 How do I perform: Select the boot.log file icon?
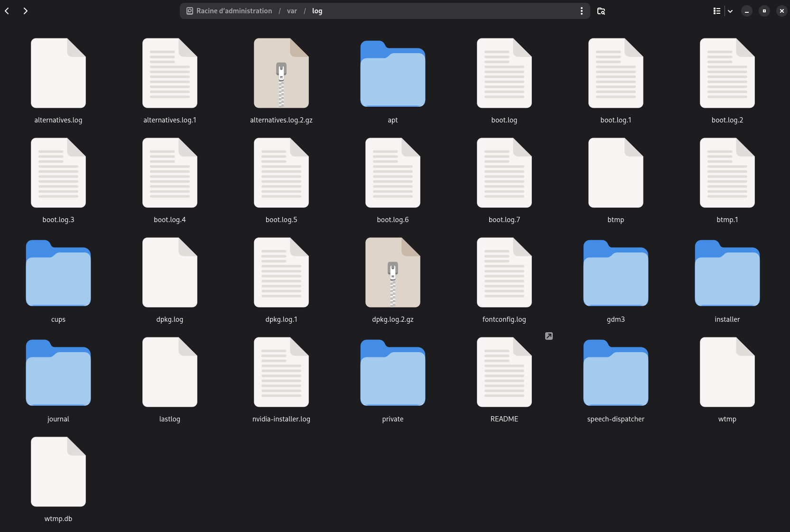tap(504, 73)
